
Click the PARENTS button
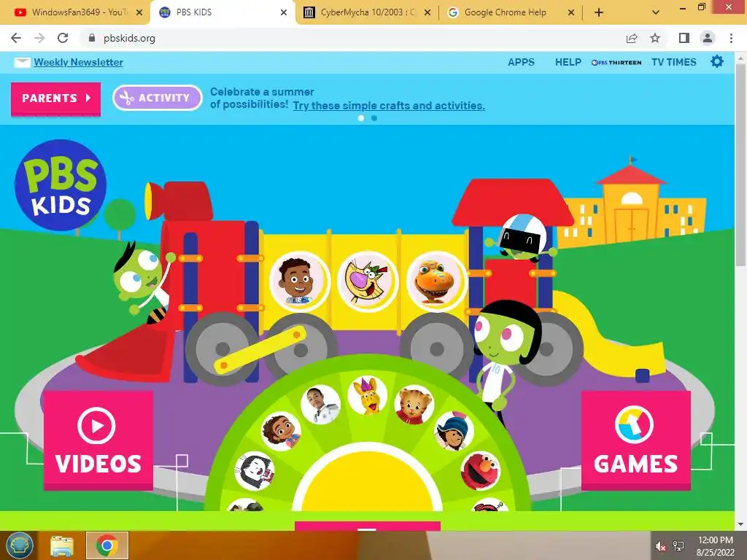tap(55, 98)
